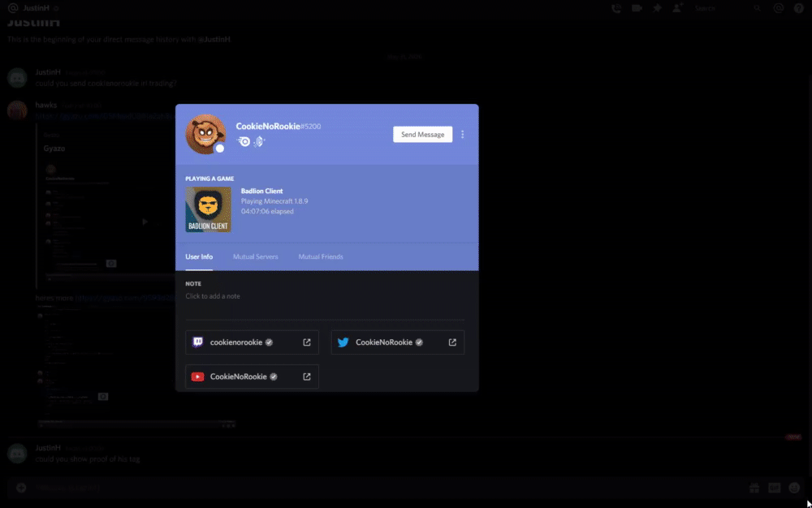Click the YouTube logo icon
Screen dimensions: 812x508
197,377
